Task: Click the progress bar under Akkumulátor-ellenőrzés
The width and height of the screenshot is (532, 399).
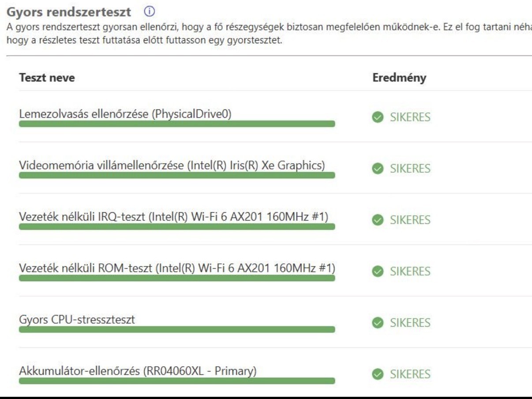Action: (x=177, y=381)
